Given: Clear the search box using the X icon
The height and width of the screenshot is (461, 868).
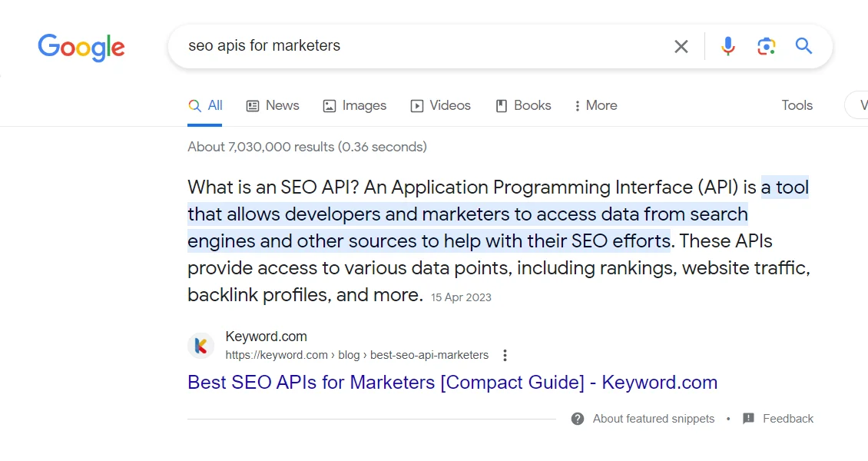Looking at the screenshot, I should [x=681, y=46].
